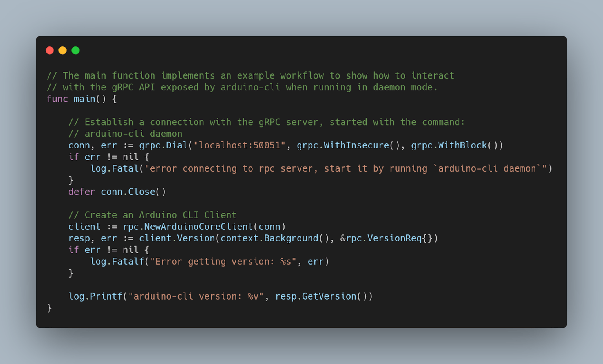This screenshot has height=364, width=603.
Task: Click the "Error getting version: %s" string
Action: 223,262
